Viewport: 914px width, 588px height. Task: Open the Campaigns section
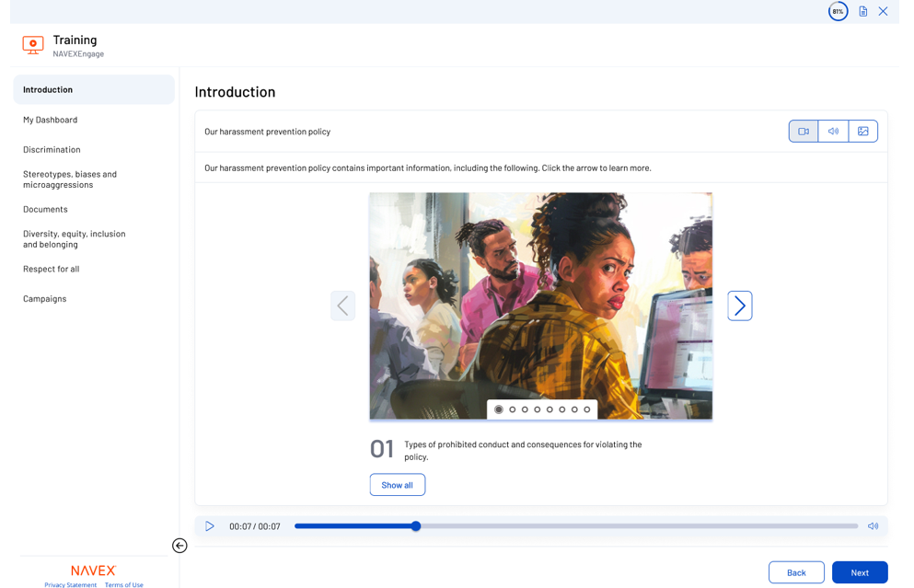click(45, 299)
